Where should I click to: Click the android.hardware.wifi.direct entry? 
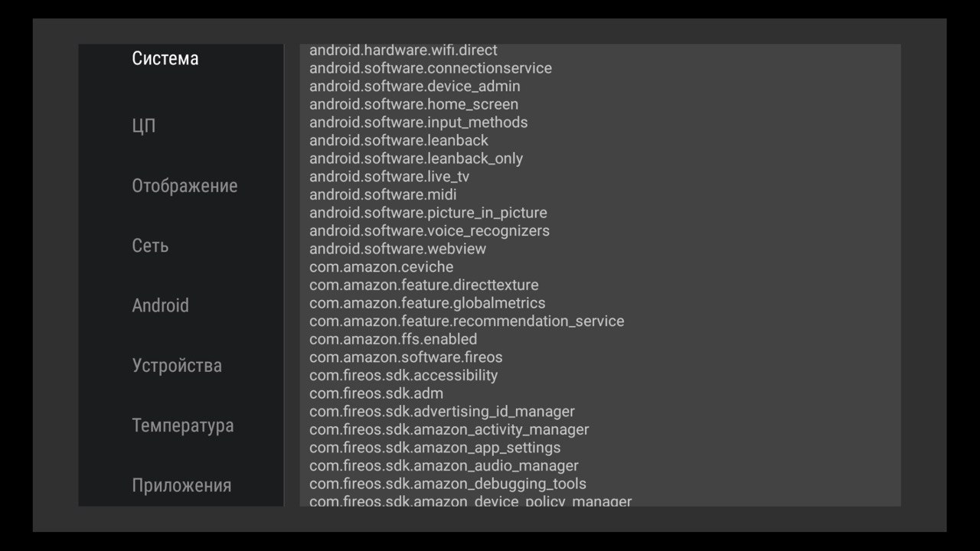tap(403, 51)
